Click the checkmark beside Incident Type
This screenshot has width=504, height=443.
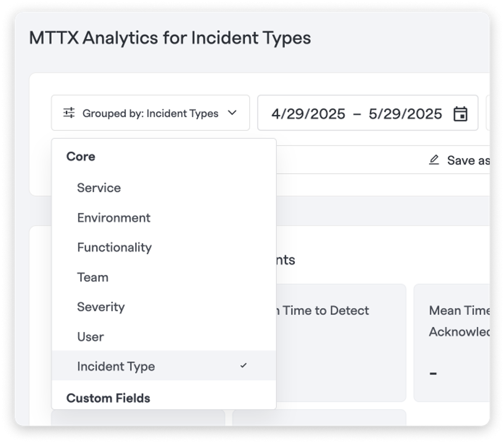(244, 365)
